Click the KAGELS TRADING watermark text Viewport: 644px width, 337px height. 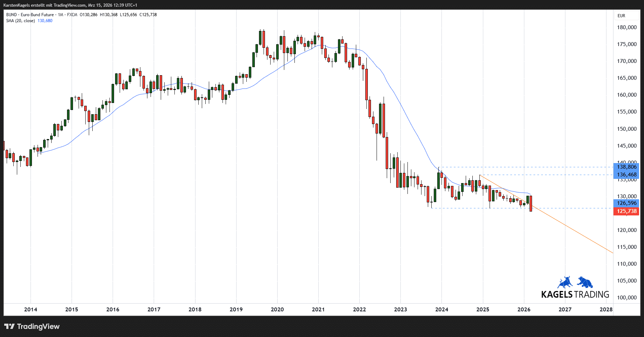point(575,294)
